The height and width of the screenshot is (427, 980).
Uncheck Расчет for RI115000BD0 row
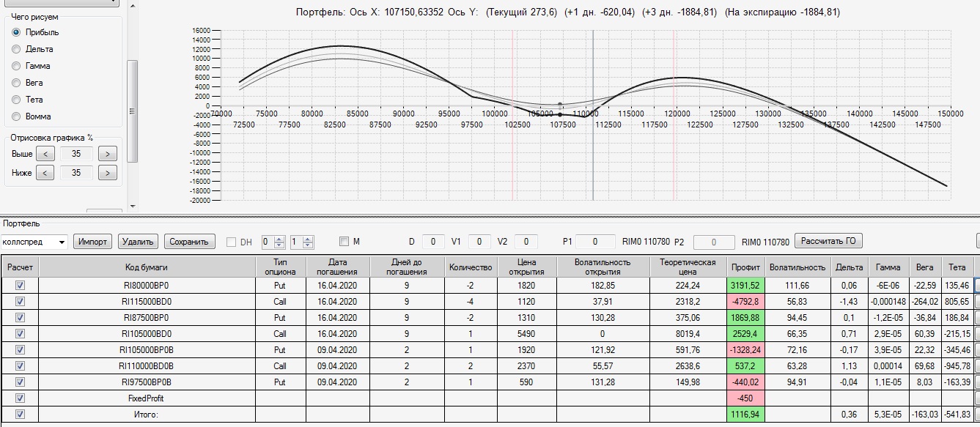[x=20, y=302]
